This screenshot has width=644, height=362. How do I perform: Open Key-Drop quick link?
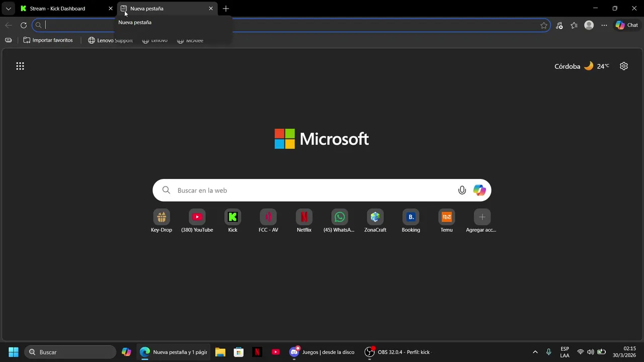pos(162,221)
